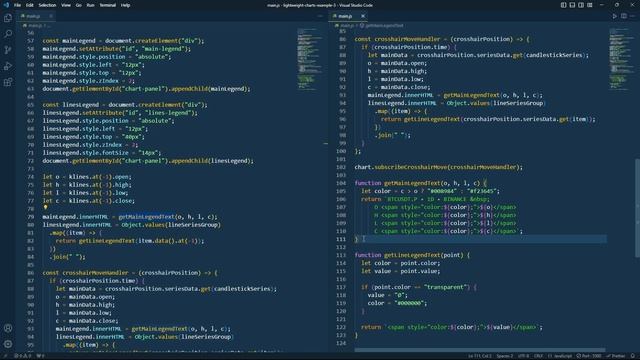
Task: Click line number 102 in right editor
Action: (x=341, y=167)
